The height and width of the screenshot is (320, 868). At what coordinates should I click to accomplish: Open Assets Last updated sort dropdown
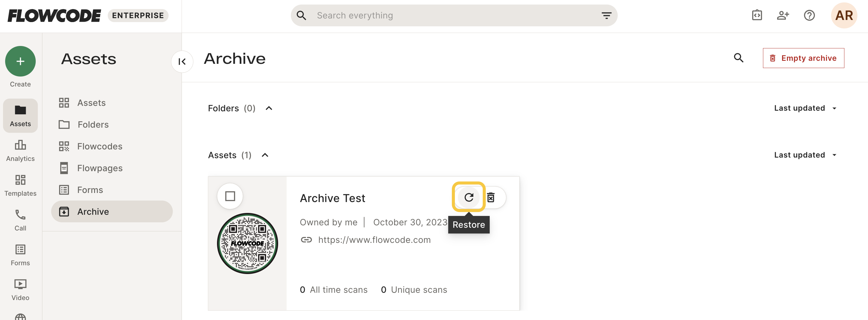coord(805,155)
